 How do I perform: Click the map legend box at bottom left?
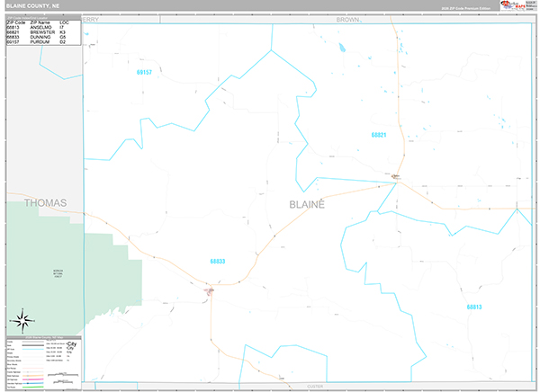click(42, 359)
